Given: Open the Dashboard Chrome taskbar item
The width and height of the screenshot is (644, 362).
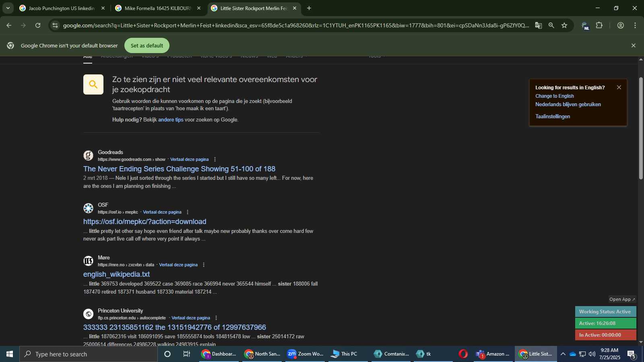Looking at the screenshot, I should coord(219,354).
